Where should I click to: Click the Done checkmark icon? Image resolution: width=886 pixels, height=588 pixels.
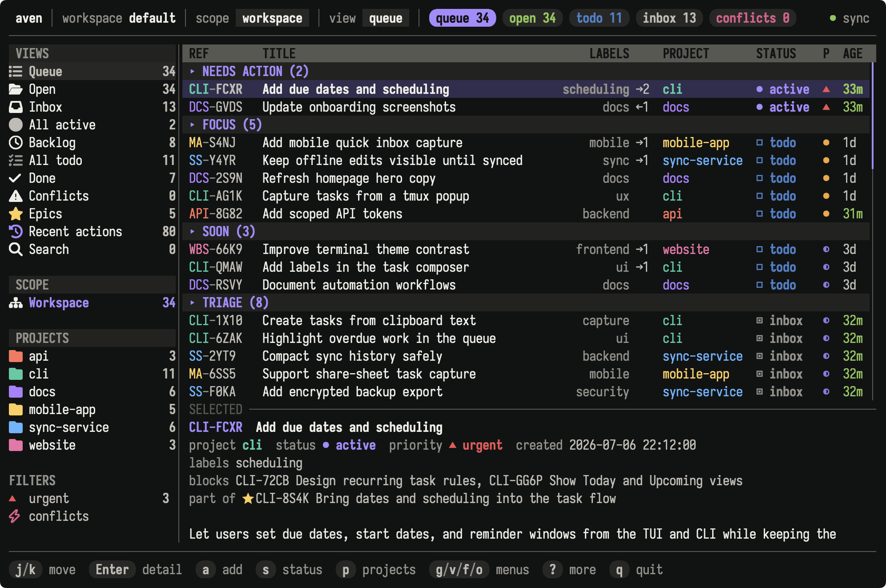[16, 178]
